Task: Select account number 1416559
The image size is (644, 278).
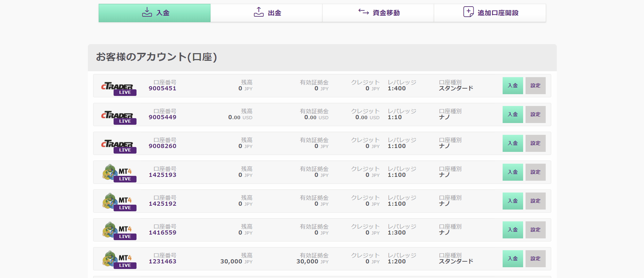Action: [163, 232]
